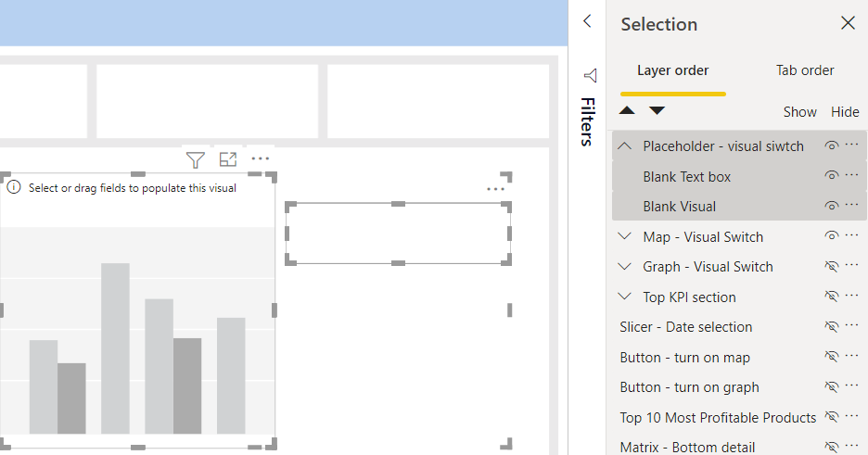This screenshot has height=455, width=868.
Task: Move layer up with the up arrow
Action: tap(627, 110)
